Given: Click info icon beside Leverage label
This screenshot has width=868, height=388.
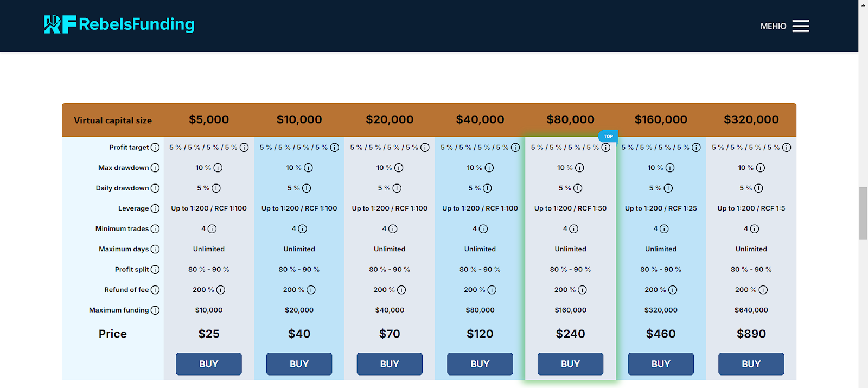Looking at the screenshot, I should tap(155, 208).
